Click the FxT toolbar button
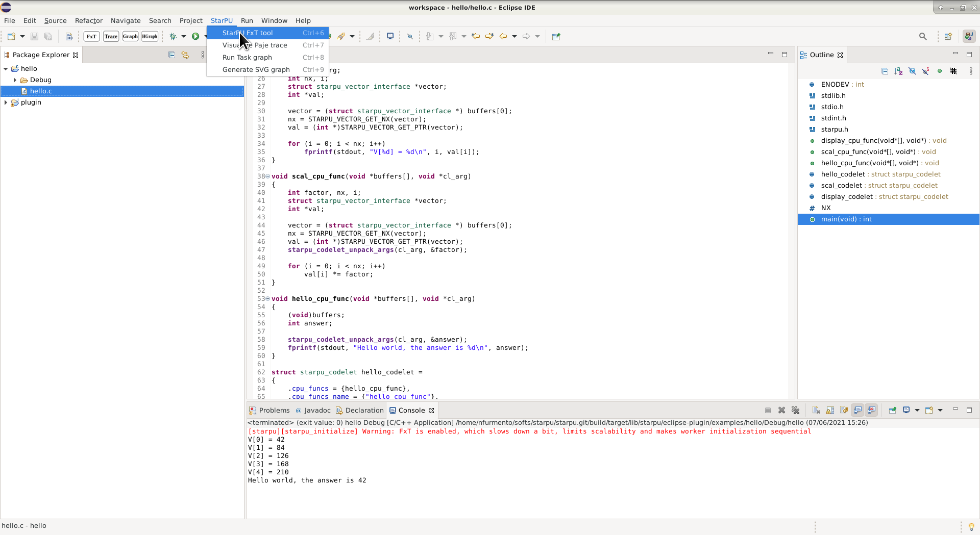The image size is (980, 535). click(91, 36)
